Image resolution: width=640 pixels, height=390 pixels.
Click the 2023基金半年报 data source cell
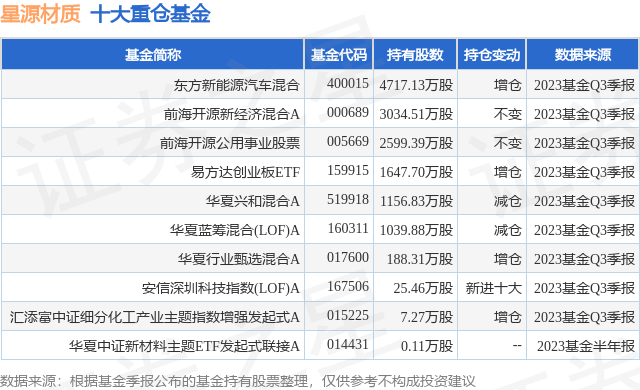point(586,346)
